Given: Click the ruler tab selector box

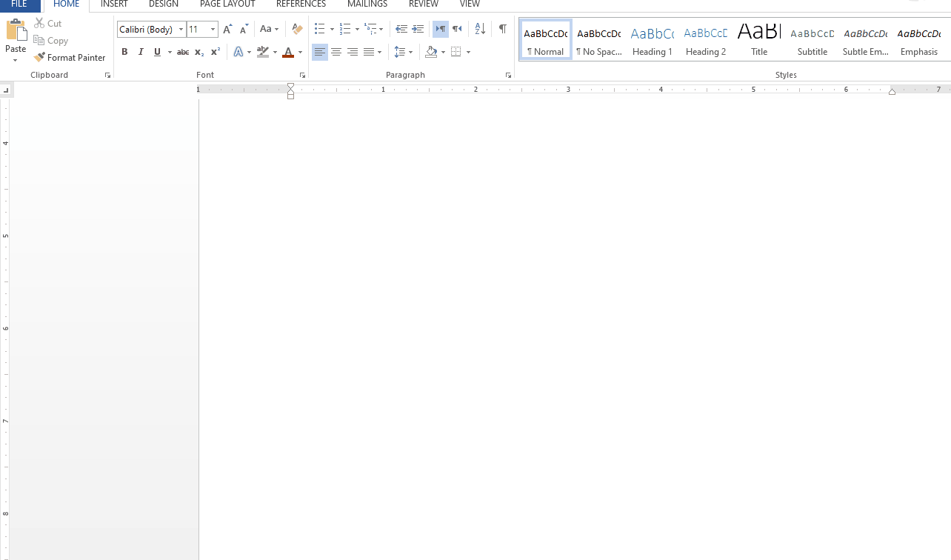Looking at the screenshot, I should point(6,90).
